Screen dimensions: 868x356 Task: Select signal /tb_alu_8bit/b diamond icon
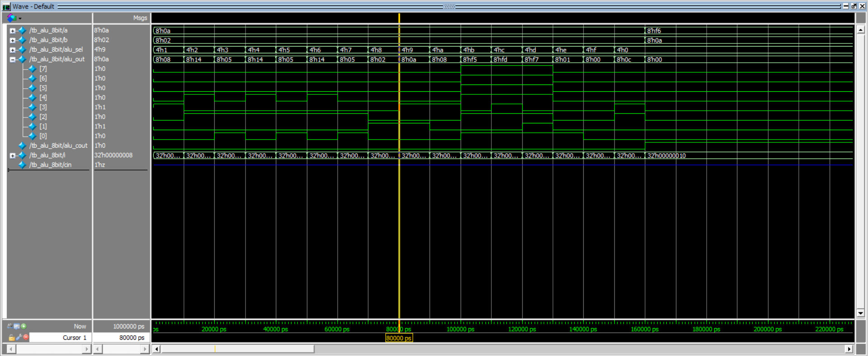(22, 40)
